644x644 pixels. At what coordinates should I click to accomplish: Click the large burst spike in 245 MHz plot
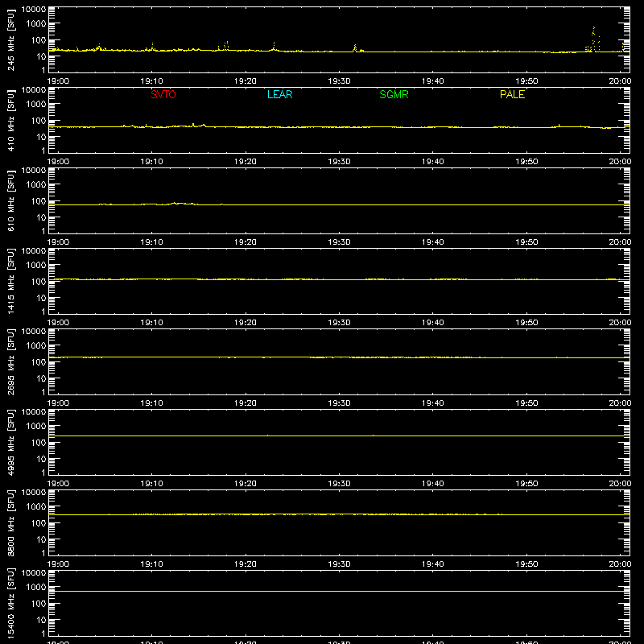pos(593,39)
